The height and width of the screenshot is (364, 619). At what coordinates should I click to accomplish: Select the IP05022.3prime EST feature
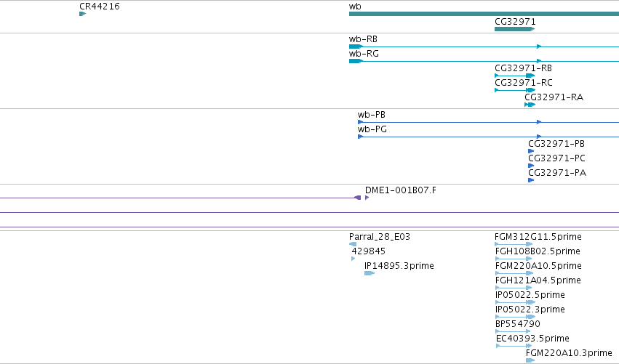click(515, 317)
